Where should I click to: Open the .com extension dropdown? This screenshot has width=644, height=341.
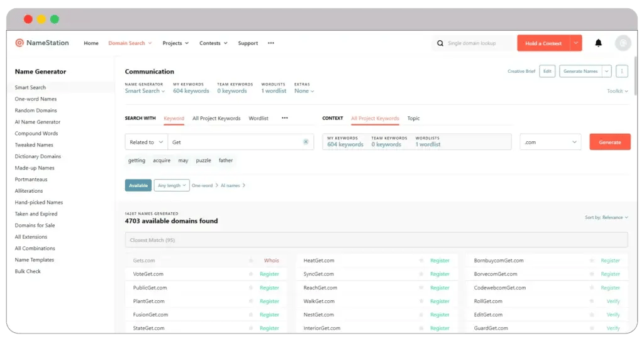(550, 142)
